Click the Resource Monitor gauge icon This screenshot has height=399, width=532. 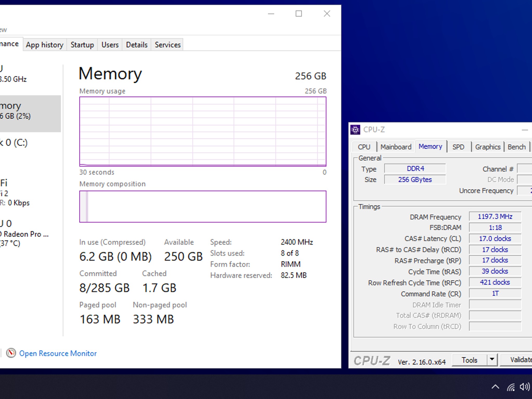[x=11, y=353]
